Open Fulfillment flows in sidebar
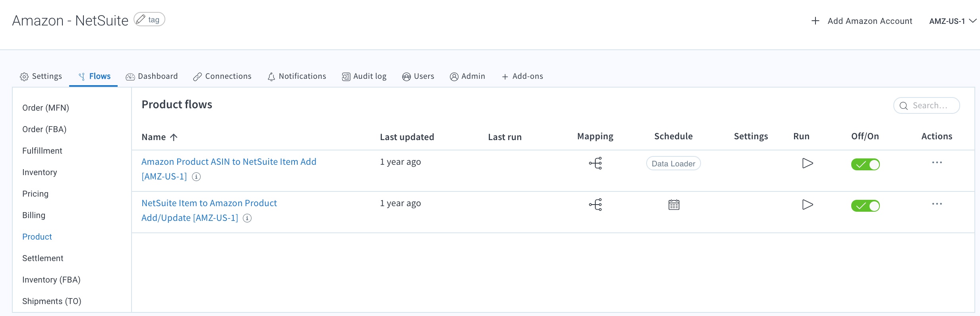 [42, 151]
